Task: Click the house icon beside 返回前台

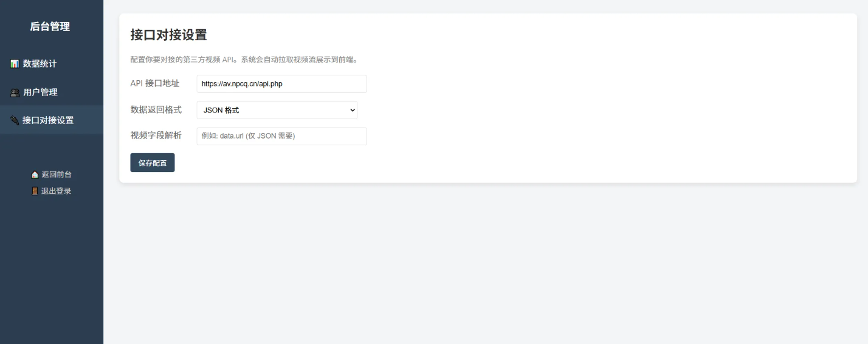Action: 35,174
